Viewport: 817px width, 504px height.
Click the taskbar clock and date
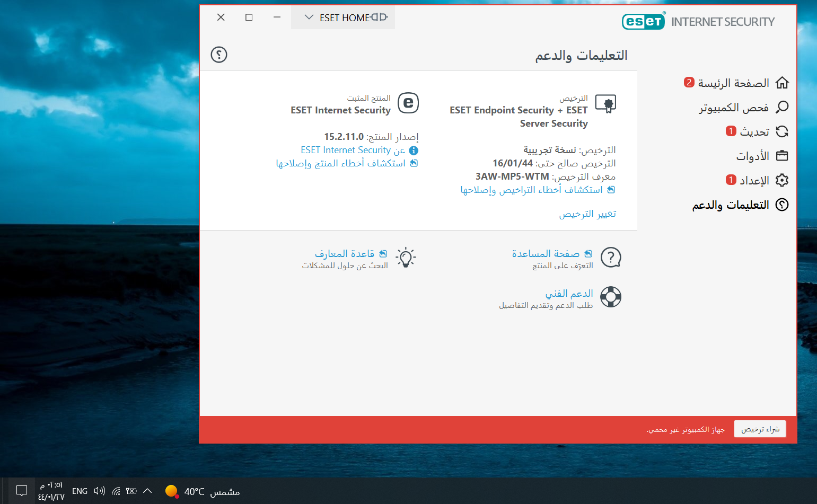[51, 491]
